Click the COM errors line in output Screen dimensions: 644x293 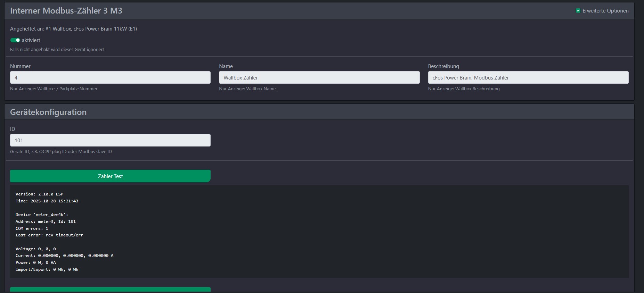point(32,228)
